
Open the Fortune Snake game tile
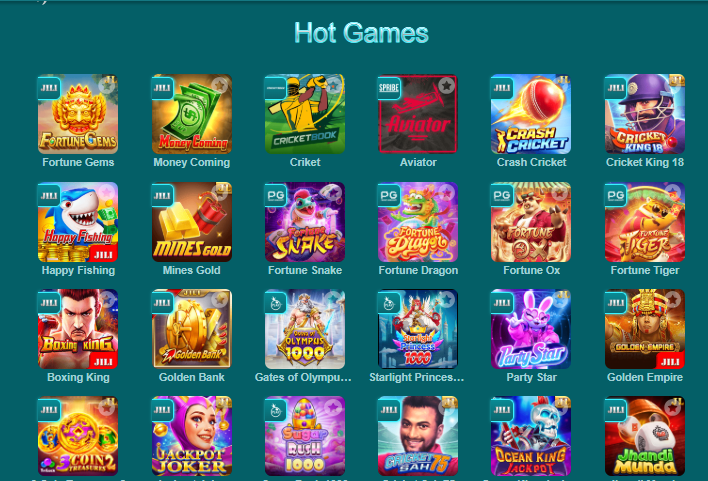pos(305,222)
